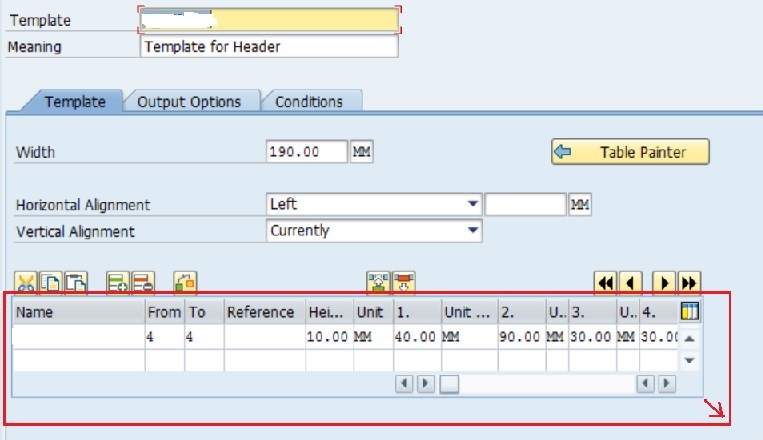Insert a new row with green plus icon
This screenshot has width=763, height=440.
(118, 282)
